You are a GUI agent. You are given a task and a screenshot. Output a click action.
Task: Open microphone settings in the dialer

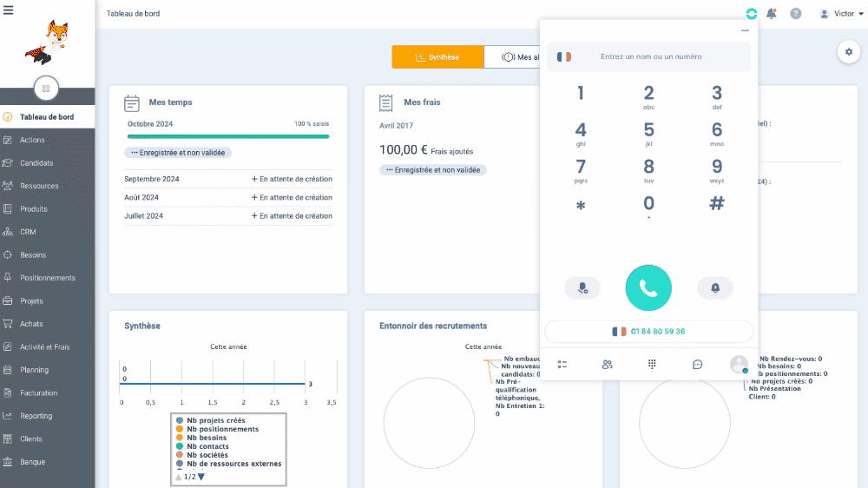[x=582, y=288]
